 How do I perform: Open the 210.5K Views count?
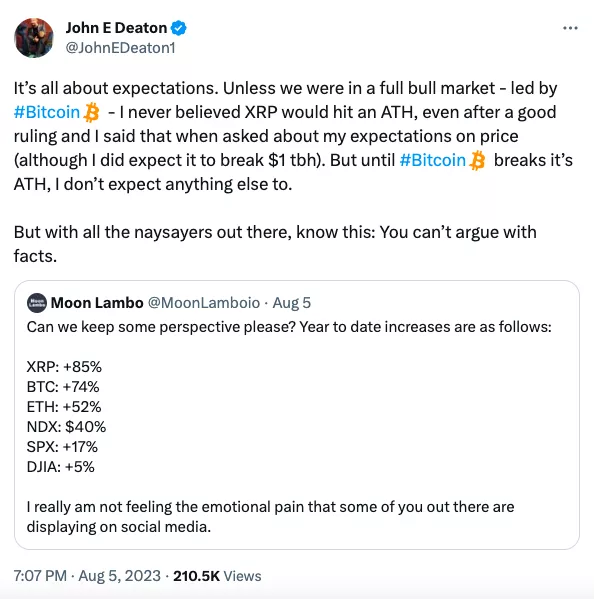click(217, 576)
